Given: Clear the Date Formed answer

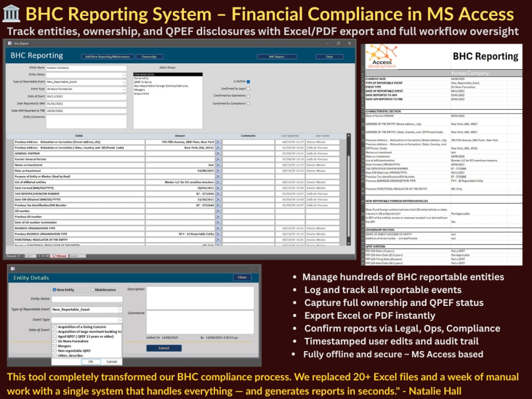Looking at the screenshot, I should [x=218, y=188].
